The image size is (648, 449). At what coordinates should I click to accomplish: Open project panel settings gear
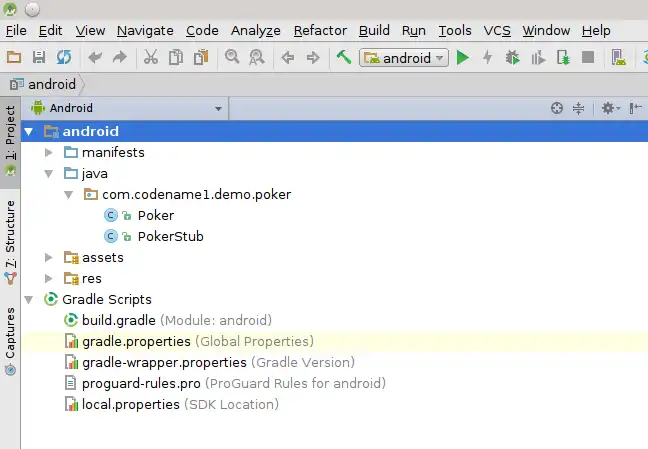click(x=610, y=108)
